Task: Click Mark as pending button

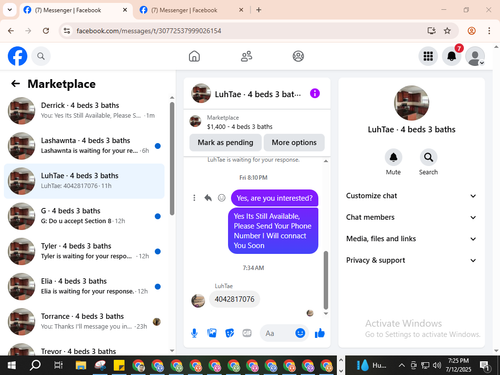Action: pos(225,143)
